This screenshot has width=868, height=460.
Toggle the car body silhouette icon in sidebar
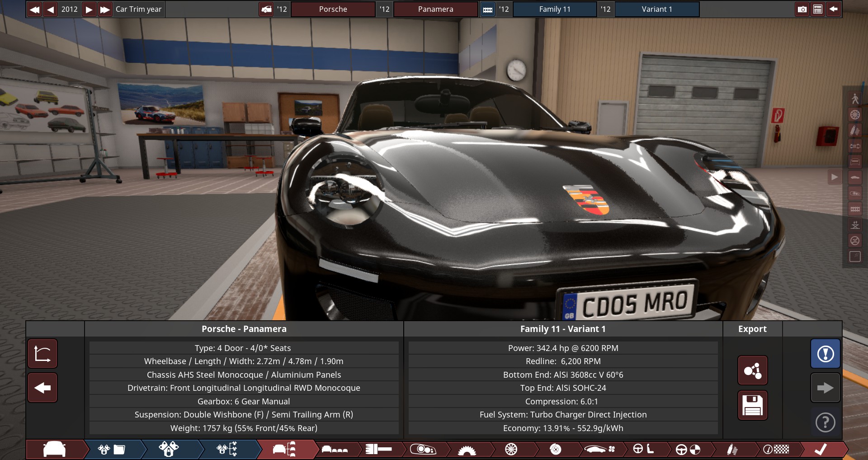pyautogui.click(x=855, y=177)
